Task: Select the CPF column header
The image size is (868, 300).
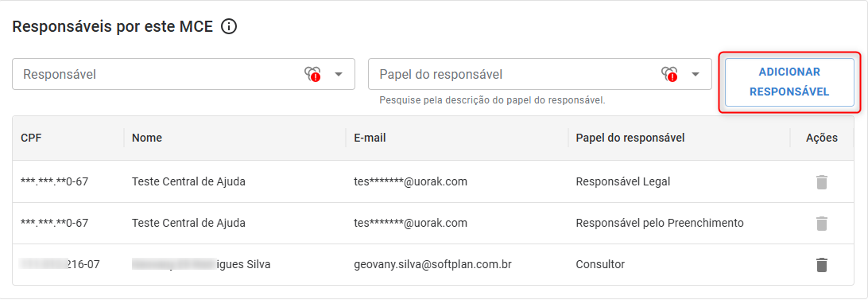Action: pos(31,138)
